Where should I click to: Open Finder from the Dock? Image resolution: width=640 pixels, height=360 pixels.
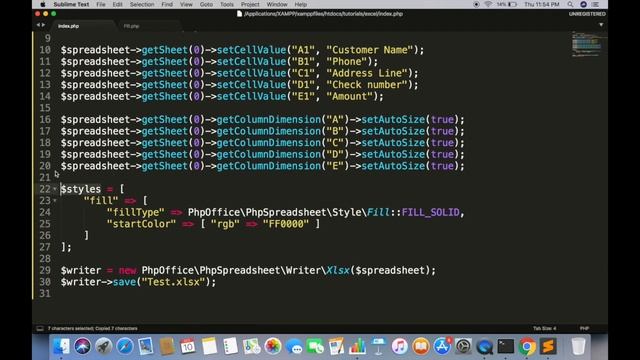tap(61, 347)
